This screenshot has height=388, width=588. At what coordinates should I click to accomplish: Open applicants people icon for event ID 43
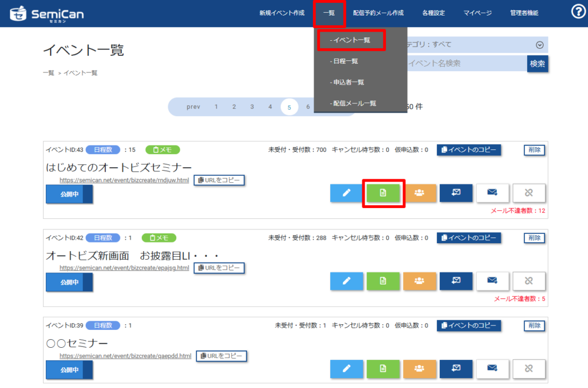(420, 193)
